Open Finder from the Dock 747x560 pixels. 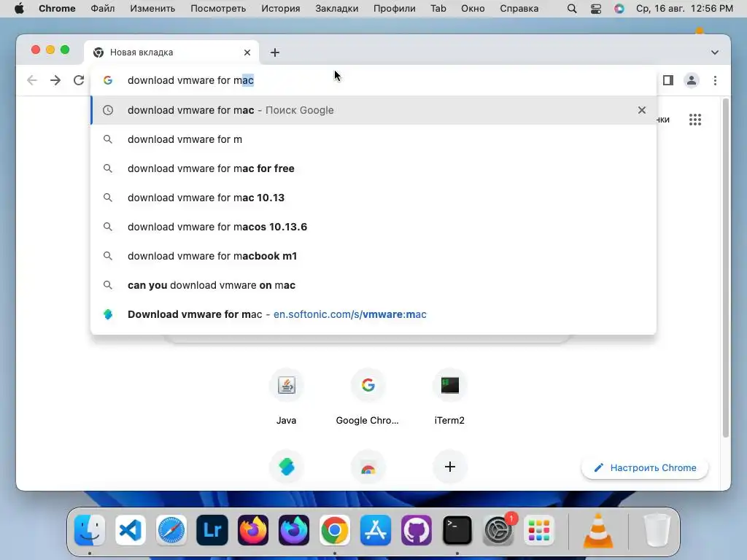[90, 530]
